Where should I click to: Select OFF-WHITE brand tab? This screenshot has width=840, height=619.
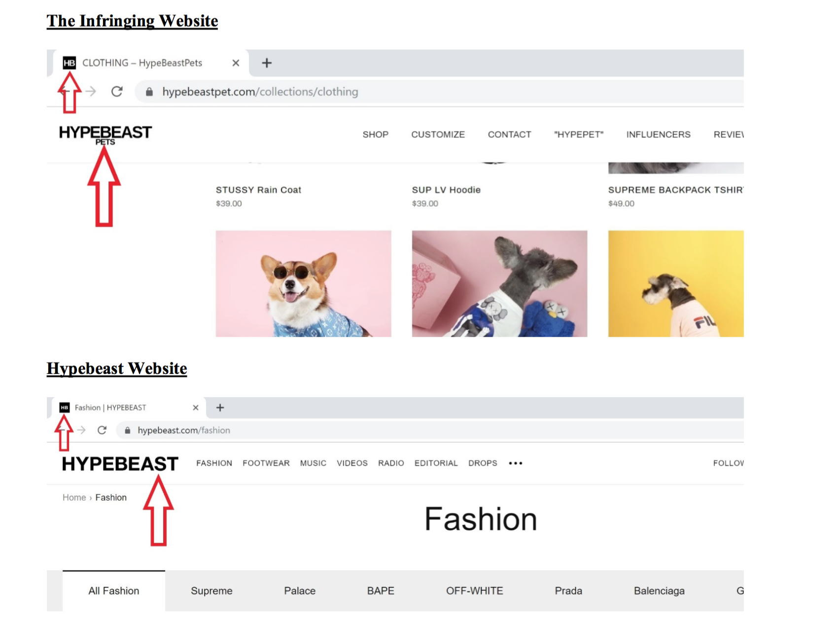[475, 591]
